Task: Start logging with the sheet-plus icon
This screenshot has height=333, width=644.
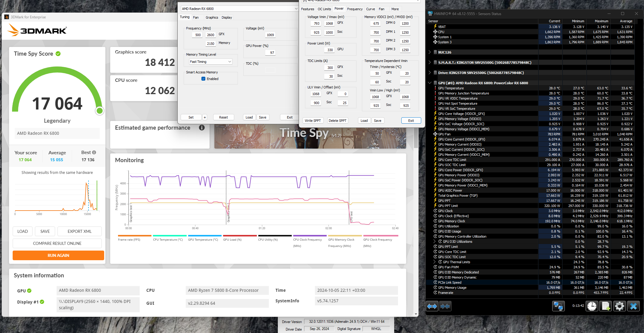Action: pos(605,306)
